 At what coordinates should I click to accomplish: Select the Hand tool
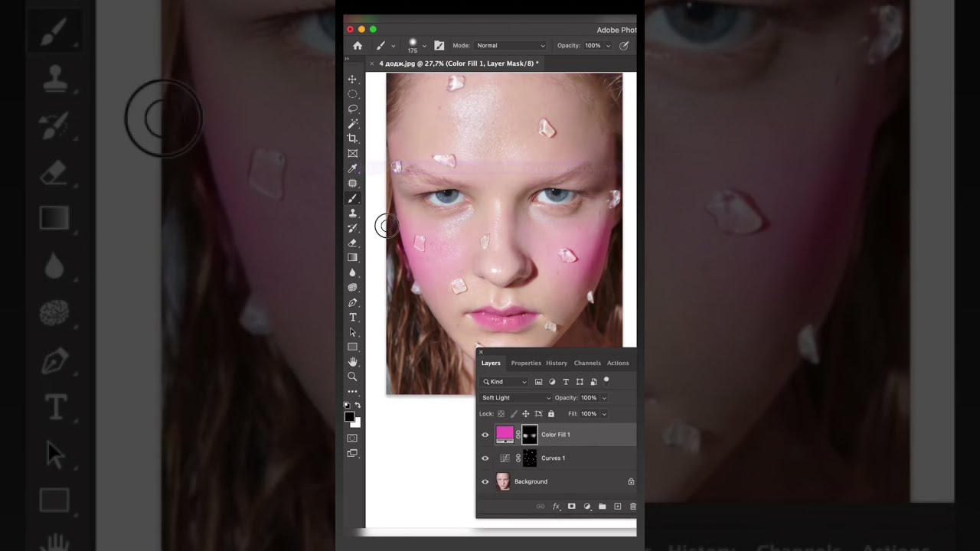click(353, 362)
